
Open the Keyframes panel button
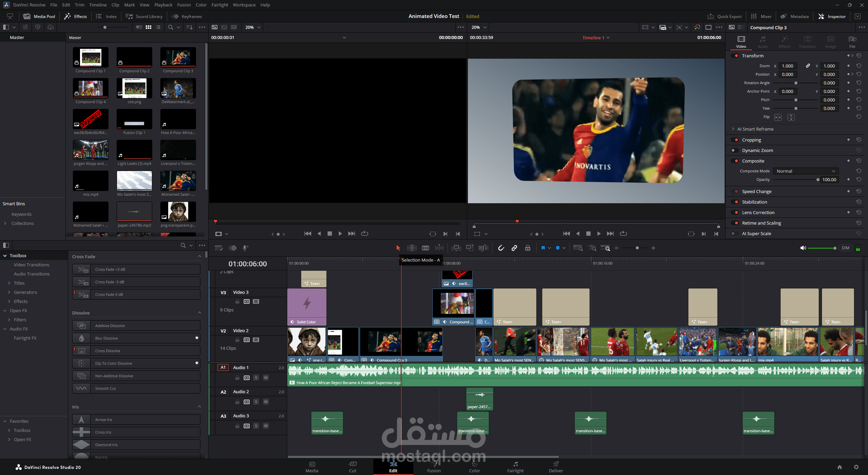186,16
